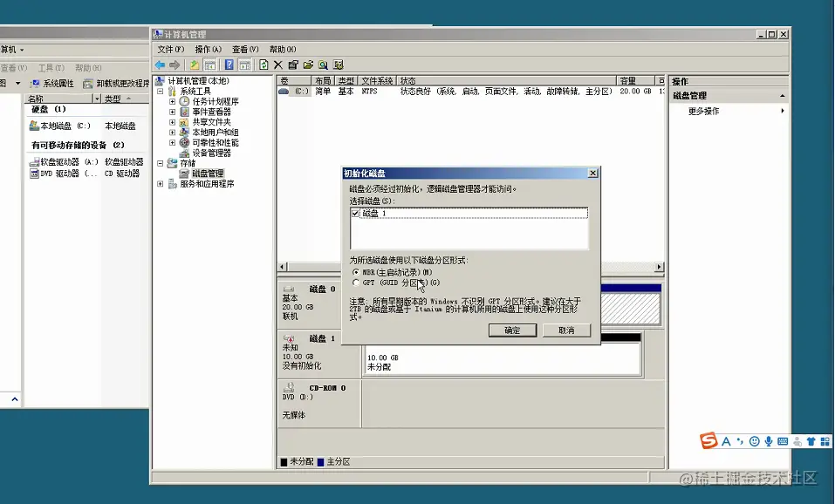Viewport: 835px width, 504px height.
Task: Click the blue Back arrow in Computer Management toolbar
Action: [160, 65]
